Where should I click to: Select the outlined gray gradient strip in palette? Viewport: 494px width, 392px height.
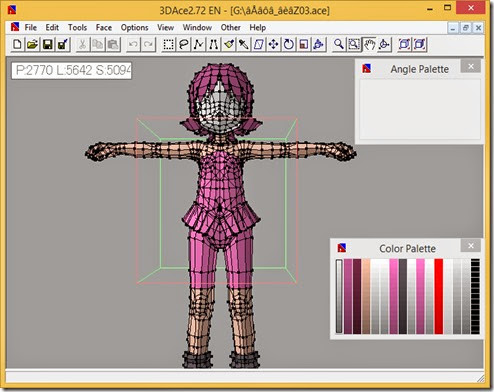point(339,296)
